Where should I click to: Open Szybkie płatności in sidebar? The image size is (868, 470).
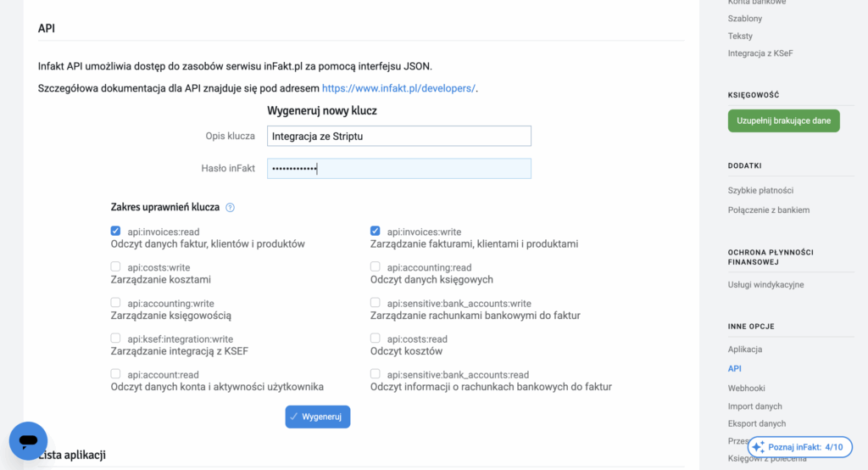pyautogui.click(x=760, y=191)
